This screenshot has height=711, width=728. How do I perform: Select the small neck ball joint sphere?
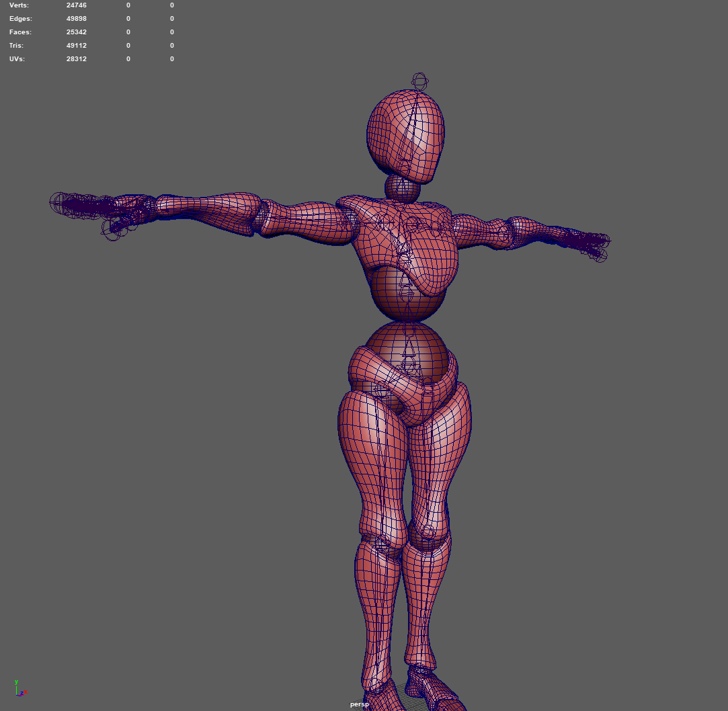point(402,188)
